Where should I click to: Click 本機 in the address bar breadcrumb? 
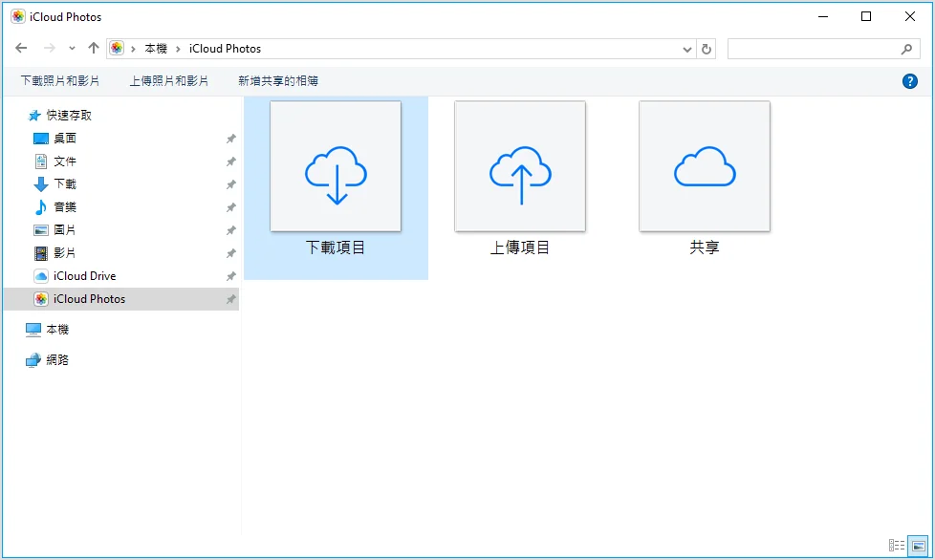point(156,49)
